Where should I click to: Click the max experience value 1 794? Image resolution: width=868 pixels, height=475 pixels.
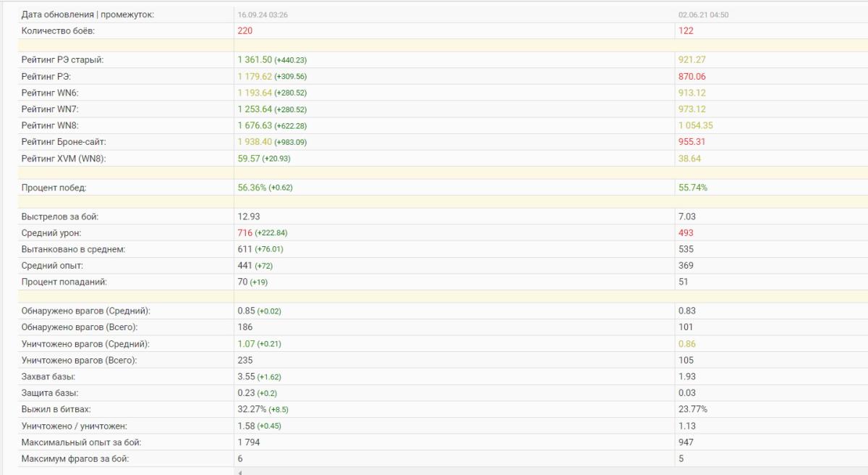[248, 442]
